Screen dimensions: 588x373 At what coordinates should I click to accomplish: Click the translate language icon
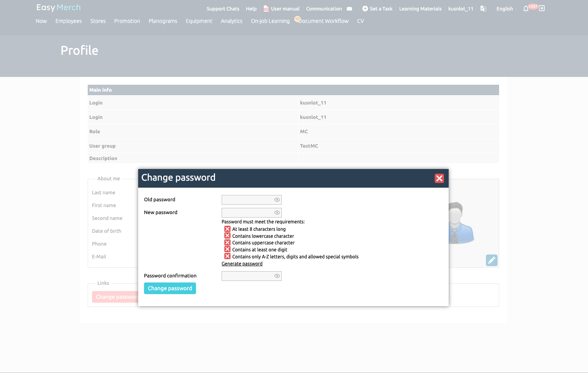(483, 9)
